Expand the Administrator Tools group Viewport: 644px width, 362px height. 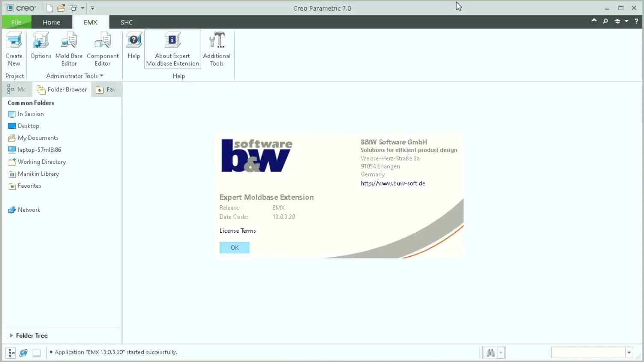point(74,76)
